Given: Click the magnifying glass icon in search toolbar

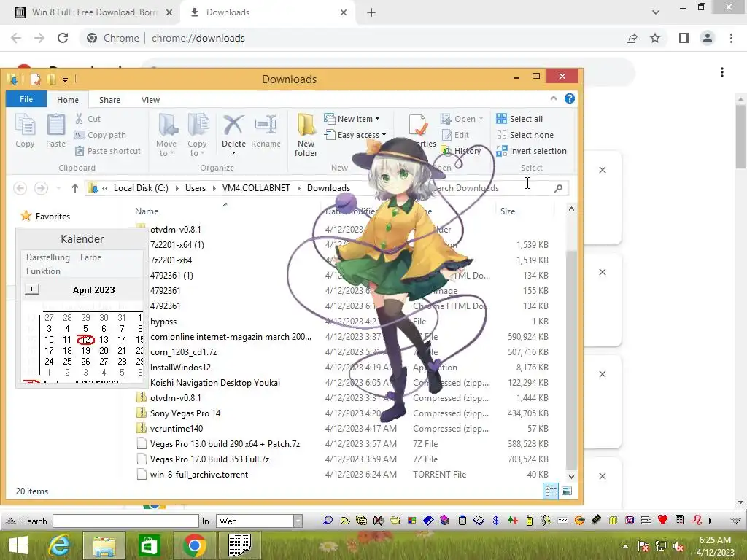Looking at the screenshot, I should [x=328, y=521].
